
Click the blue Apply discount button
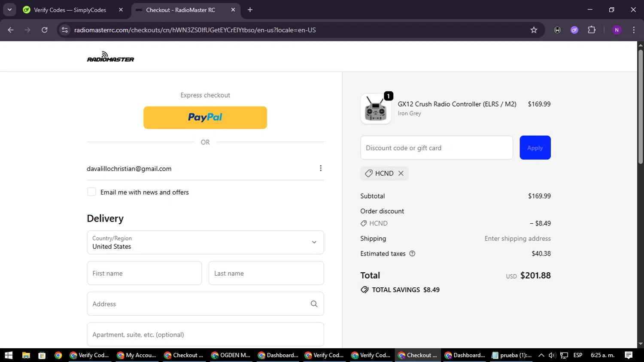(535, 148)
